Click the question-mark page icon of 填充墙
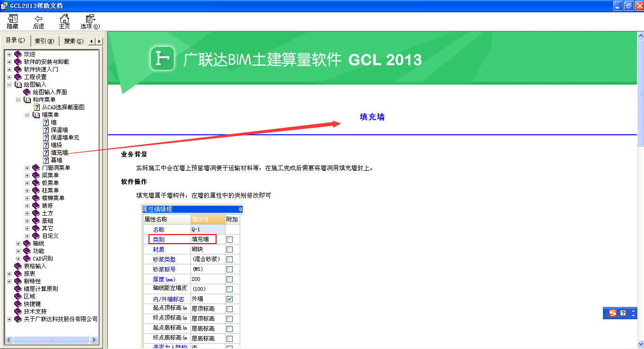This screenshot has height=349, width=644. tap(46, 153)
